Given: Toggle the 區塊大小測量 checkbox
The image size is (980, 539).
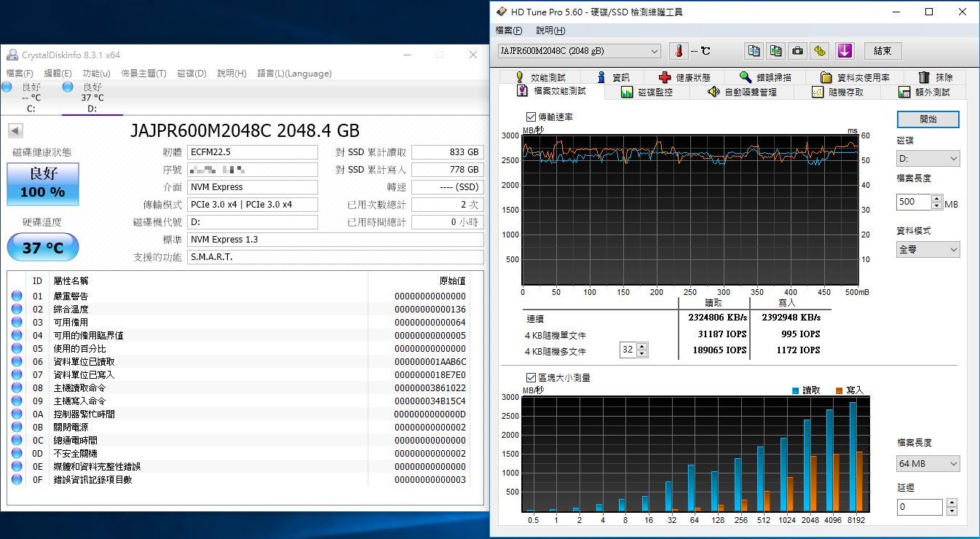Looking at the screenshot, I should point(530,378).
